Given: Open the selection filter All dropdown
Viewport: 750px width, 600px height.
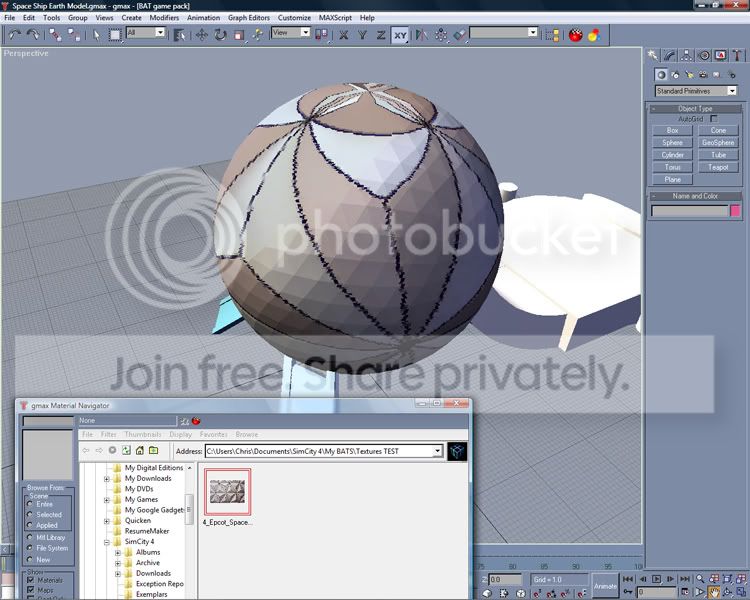Looking at the screenshot, I should click(160, 33).
